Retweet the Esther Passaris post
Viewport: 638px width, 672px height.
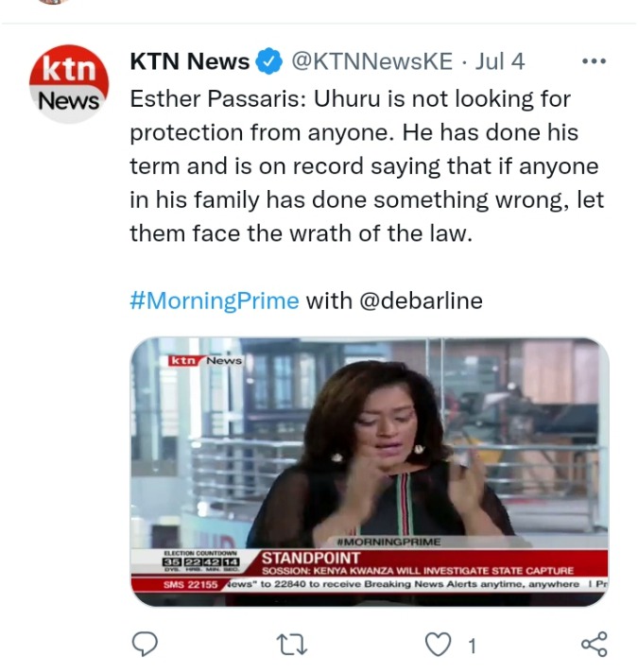(x=292, y=645)
